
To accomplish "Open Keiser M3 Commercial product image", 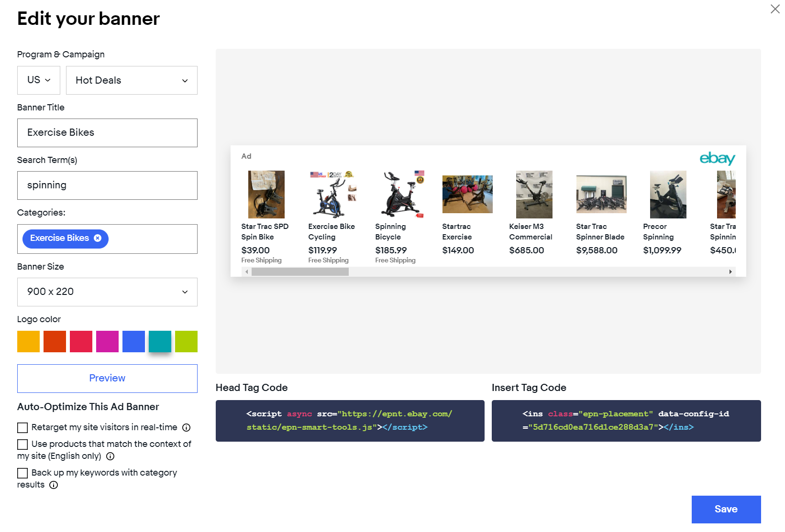I will click(534, 195).
